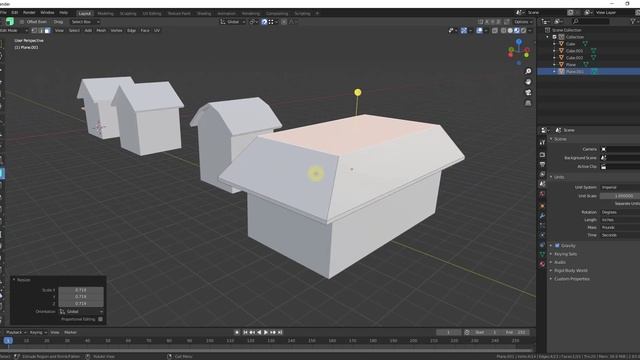Viewport: 640px width, 360px height.
Task: Jump to the end frame button
Action: (x=280, y=333)
